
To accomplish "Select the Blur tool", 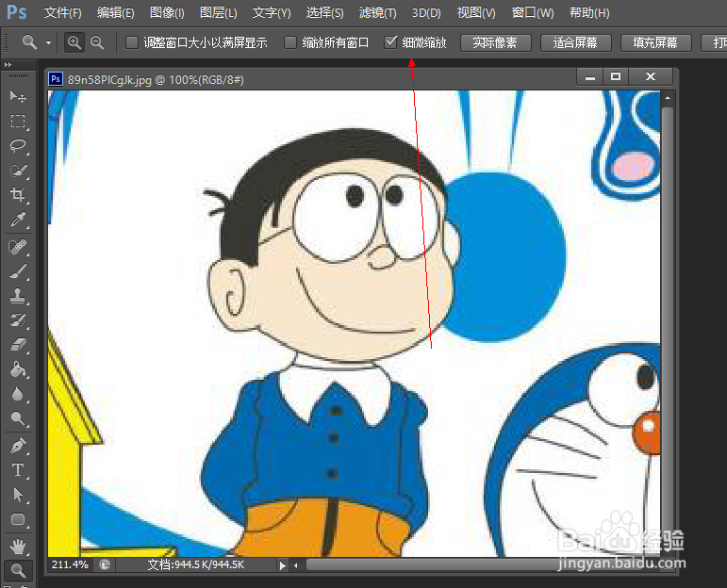I will pos(18,394).
